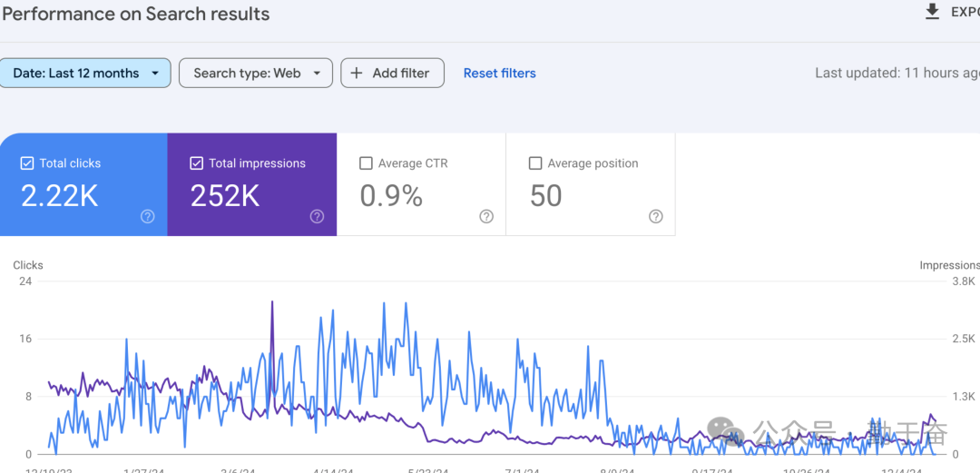Open help icon on Total impressions card
This screenshot has height=473, width=980.
click(x=317, y=216)
